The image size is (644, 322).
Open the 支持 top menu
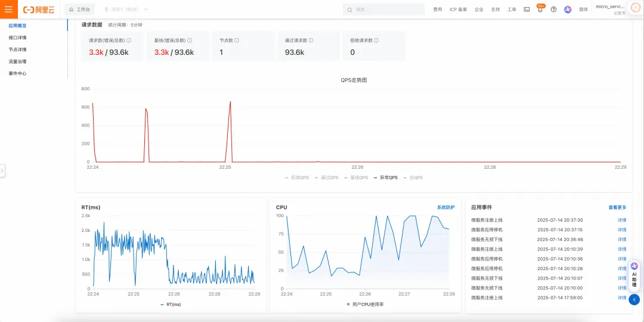[x=496, y=10]
